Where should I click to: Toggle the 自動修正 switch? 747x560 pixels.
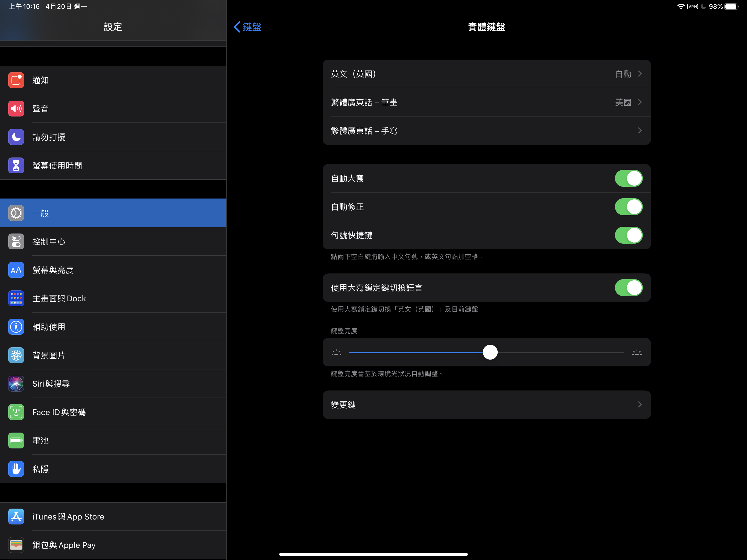tap(628, 207)
